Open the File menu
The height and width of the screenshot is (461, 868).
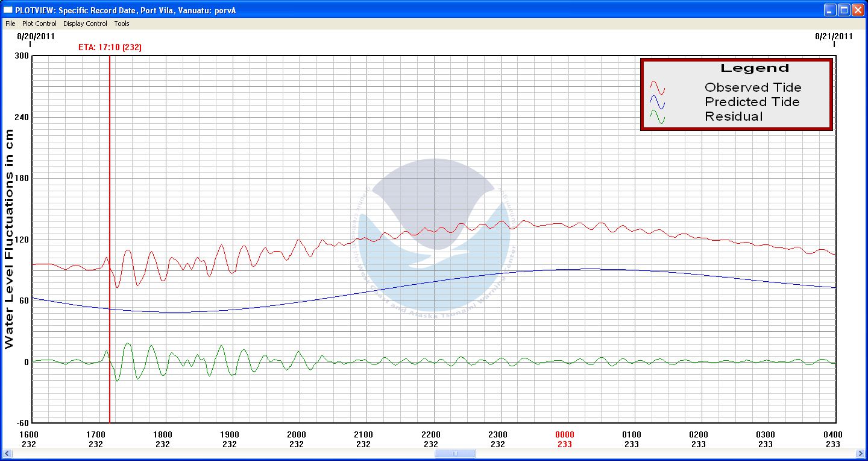[x=10, y=24]
